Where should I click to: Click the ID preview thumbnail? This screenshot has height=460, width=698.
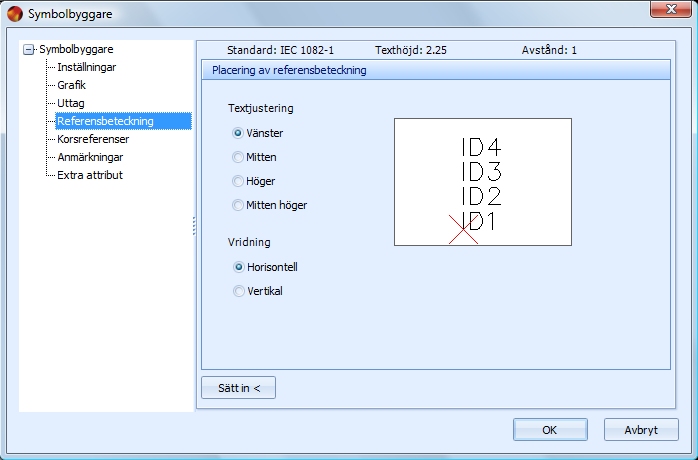pos(483,182)
